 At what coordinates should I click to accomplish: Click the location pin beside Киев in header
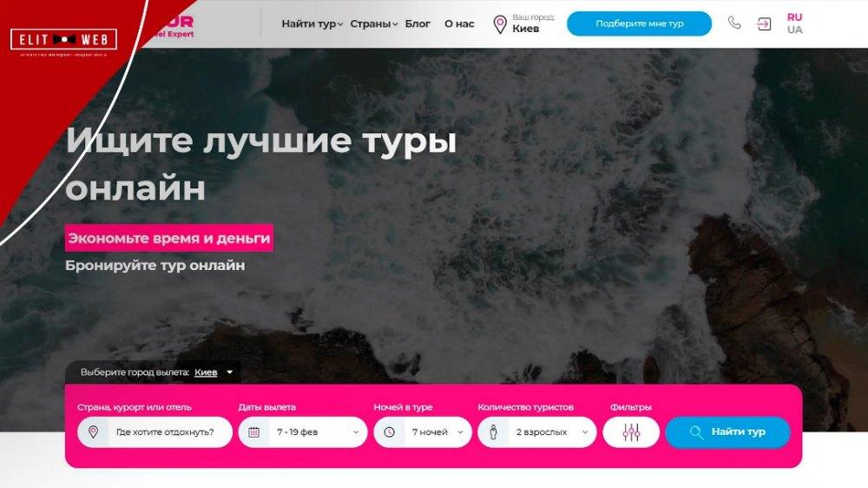(x=500, y=24)
